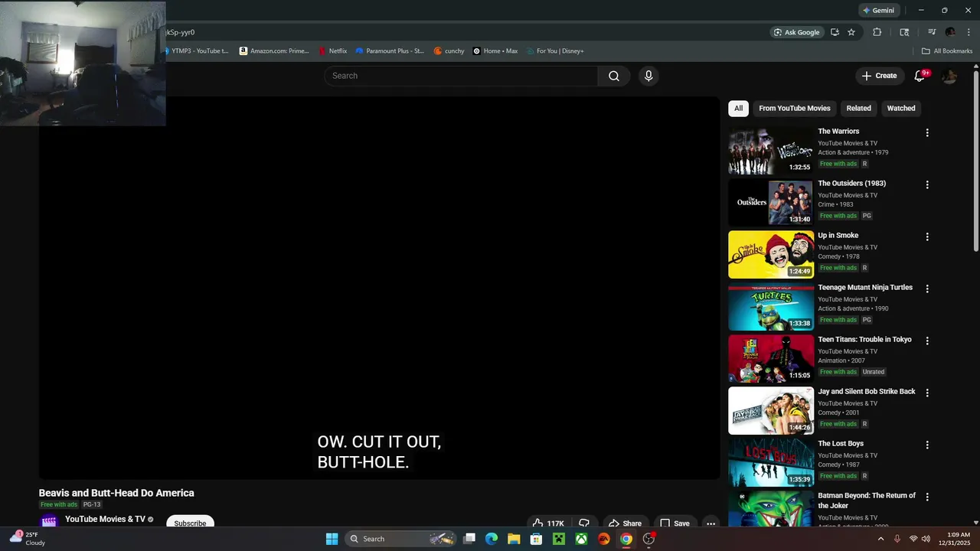The width and height of the screenshot is (980, 551).
Task: Open The Warriors thumbnail
Action: 770,151
